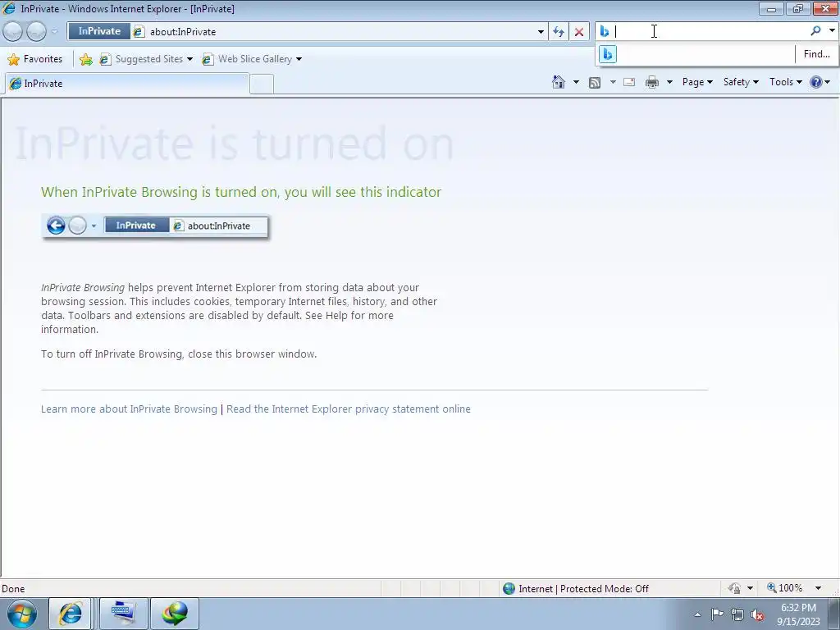Click the 100% zoom level button
Viewport: 840px width, 630px height.
click(785, 588)
